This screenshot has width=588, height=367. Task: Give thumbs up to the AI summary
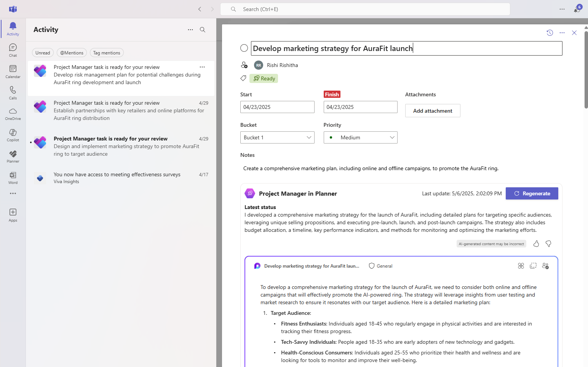(x=536, y=243)
